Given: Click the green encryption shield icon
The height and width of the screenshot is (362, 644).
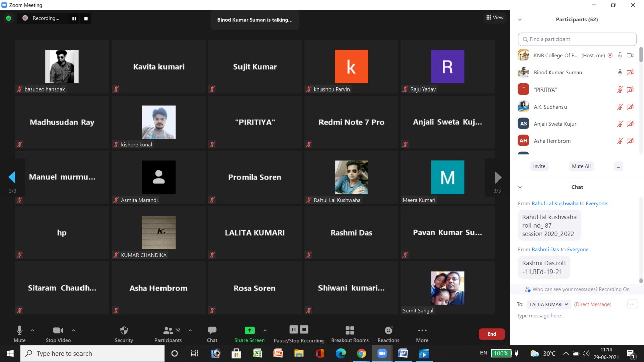Looking at the screenshot, I should point(8,18).
